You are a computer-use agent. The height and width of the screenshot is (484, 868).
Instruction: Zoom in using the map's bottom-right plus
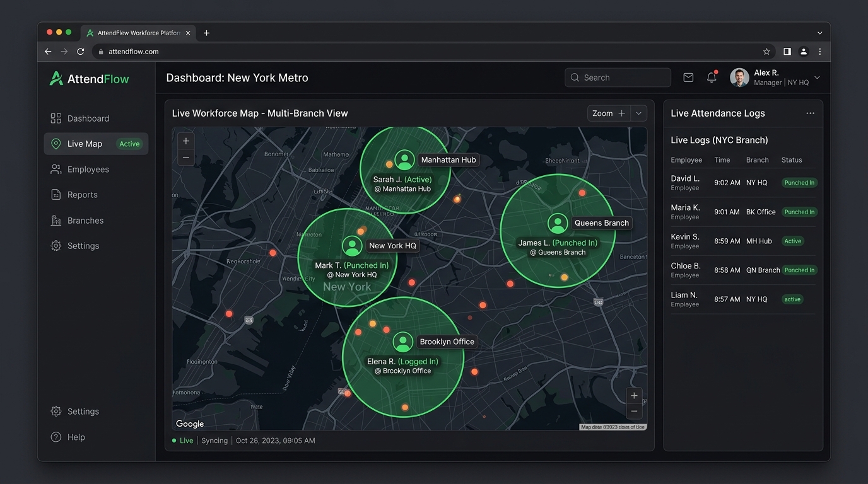(x=634, y=396)
